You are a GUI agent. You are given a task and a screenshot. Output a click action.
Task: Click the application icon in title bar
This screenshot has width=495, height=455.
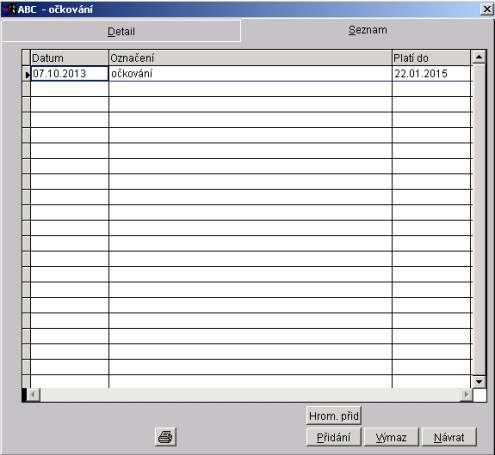(x=9, y=9)
